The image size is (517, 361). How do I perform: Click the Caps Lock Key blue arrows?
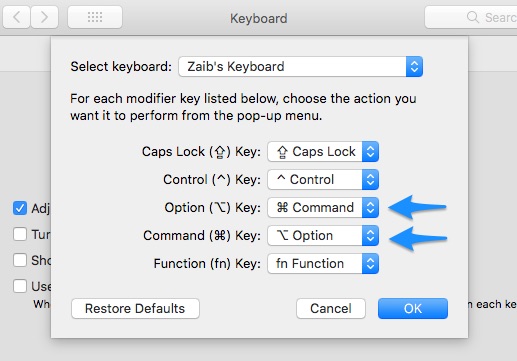coord(370,152)
